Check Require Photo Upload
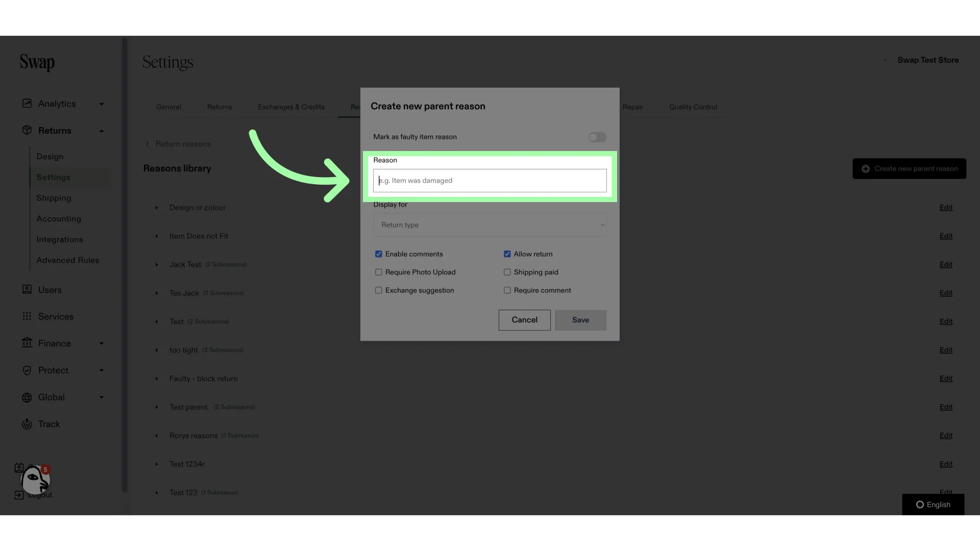 tap(379, 272)
